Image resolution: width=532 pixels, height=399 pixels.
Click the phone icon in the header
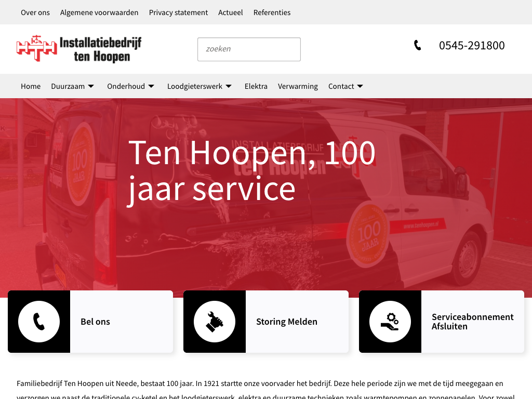pos(418,46)
